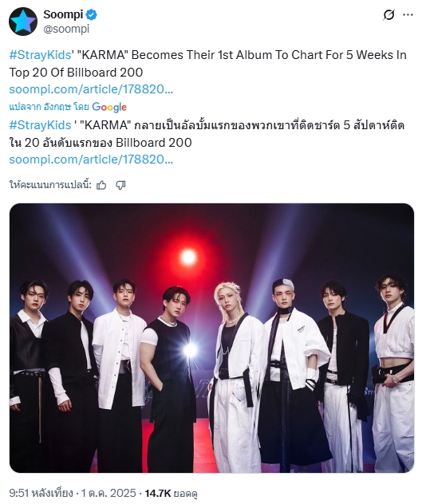Screen dimensions: 422x504
Task: Follow the soompi.com article link in original text
Action: (91, 89)
